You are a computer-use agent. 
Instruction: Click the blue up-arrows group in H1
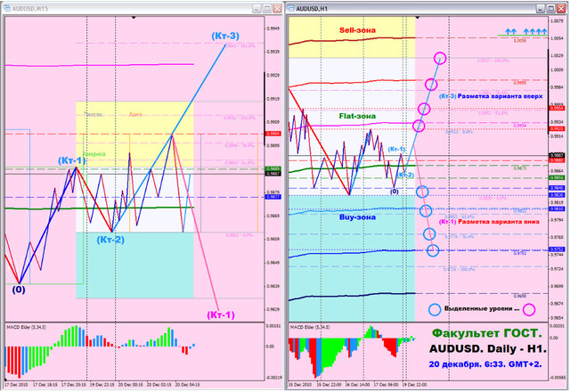tap(526, 32)
